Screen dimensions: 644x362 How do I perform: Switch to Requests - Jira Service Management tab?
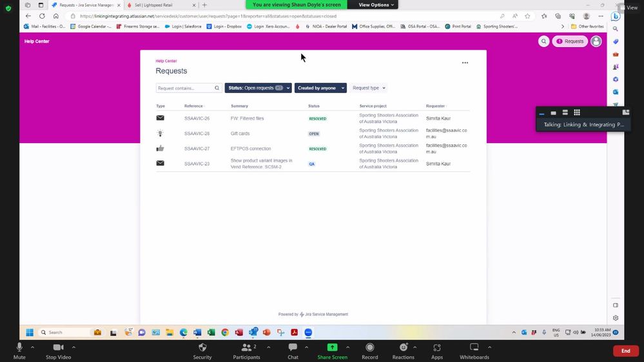point(86,5)
